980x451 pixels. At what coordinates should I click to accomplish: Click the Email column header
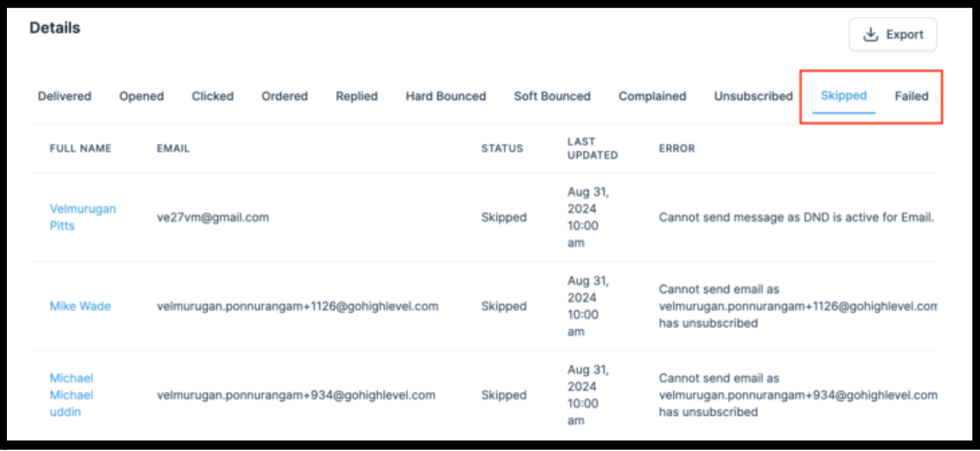(173, 149)
